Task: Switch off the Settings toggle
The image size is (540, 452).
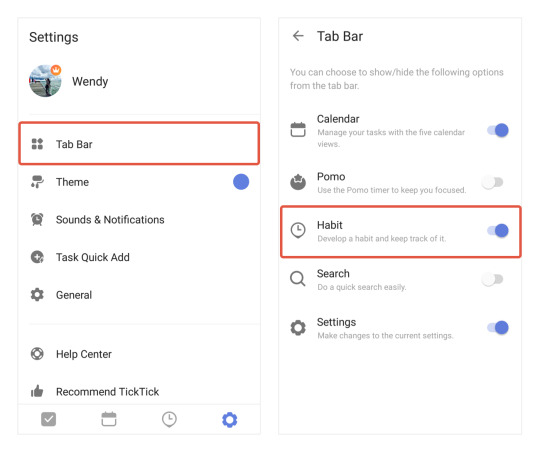Action: point(498,327)
